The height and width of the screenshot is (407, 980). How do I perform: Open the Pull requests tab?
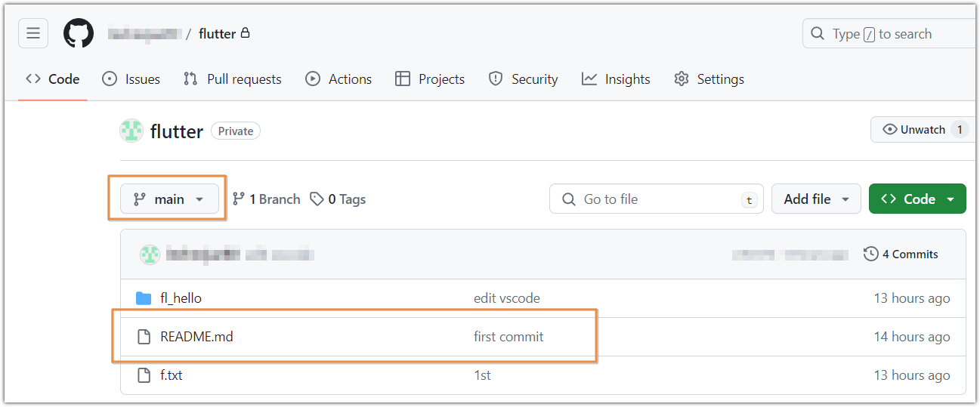coord(233,79)
